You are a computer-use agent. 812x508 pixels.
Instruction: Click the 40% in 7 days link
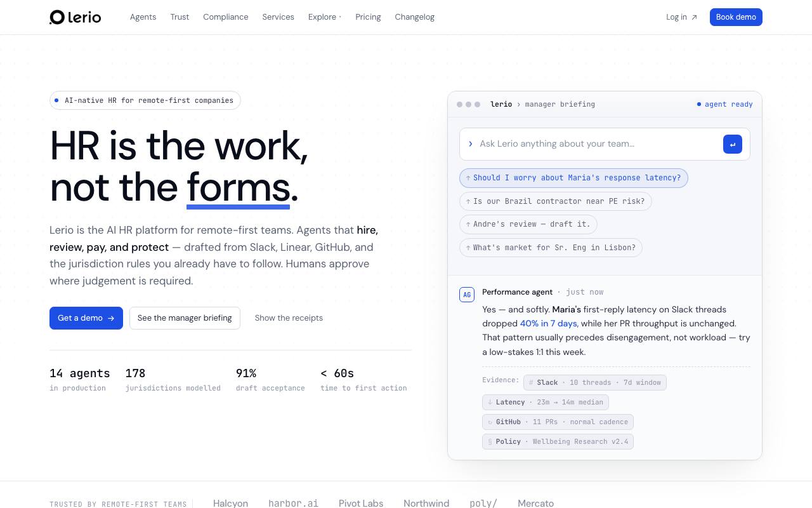point(549,323)
